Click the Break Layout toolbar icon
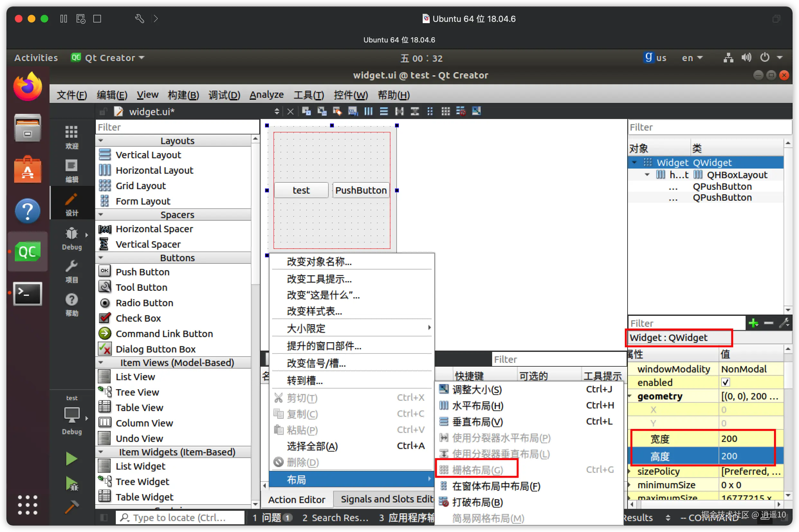799x532 pixels. tap(461, 111)
